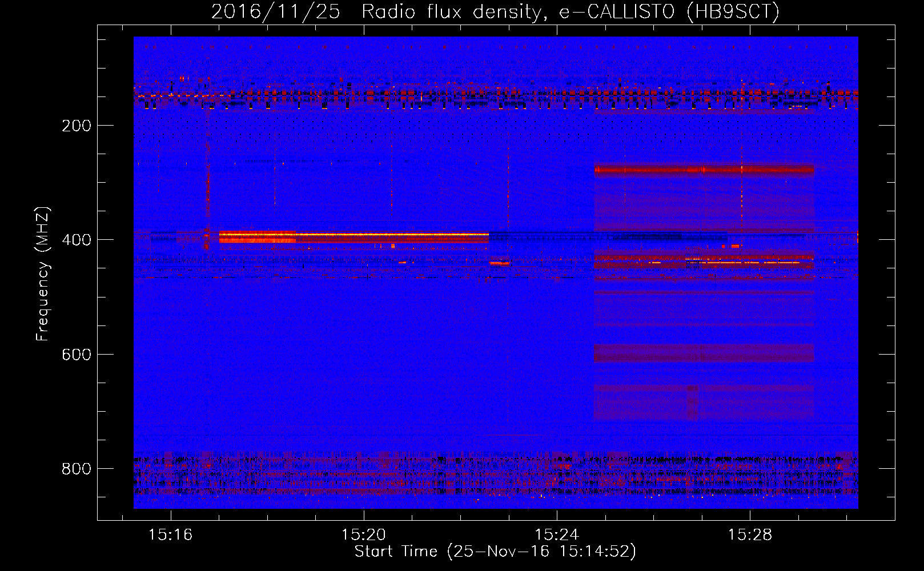Screen dimensions: 924x571
Task: Click the 400 frequency tick label
Action: 77,240
